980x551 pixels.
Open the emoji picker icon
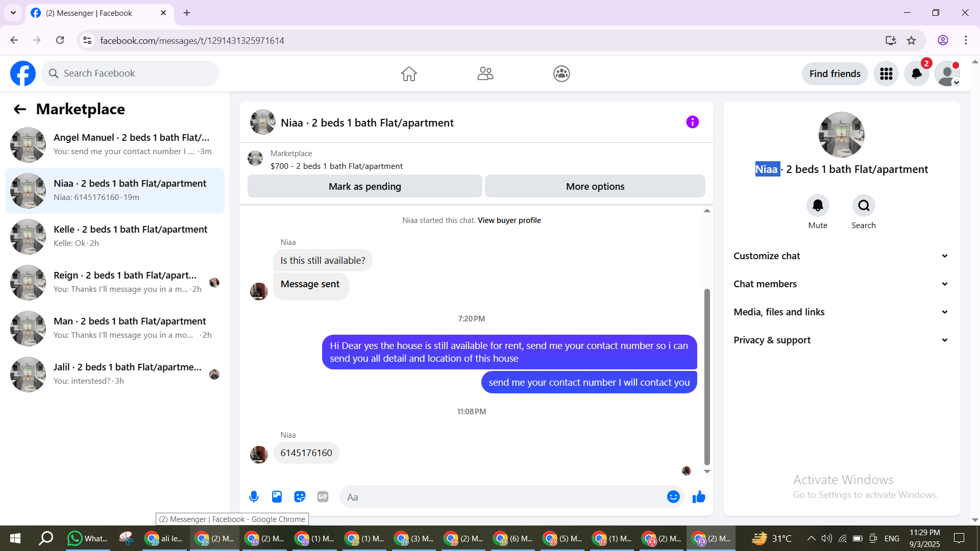(x=673, y=497)
